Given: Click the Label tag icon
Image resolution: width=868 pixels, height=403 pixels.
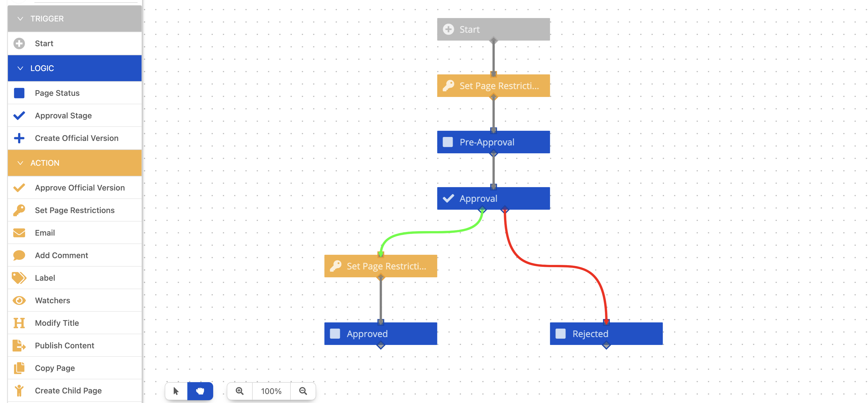Looking at the screenshot, I should pos(19,278).
